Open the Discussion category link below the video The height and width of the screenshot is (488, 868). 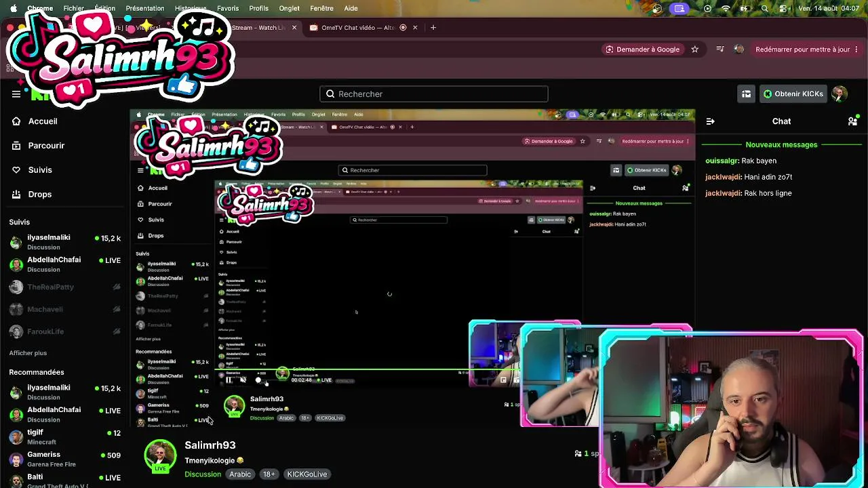coord(203,474)
